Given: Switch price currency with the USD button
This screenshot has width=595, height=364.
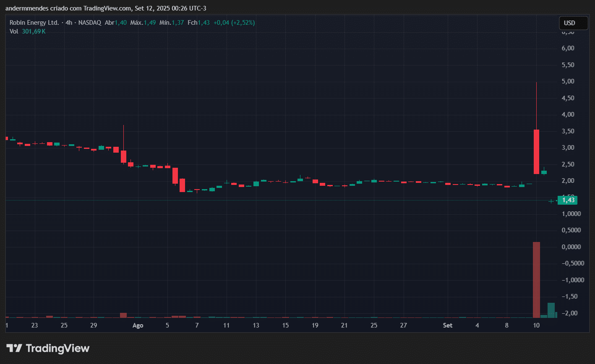Looking at the screenshot, I should pyautogui.click(x=573, y=23).
